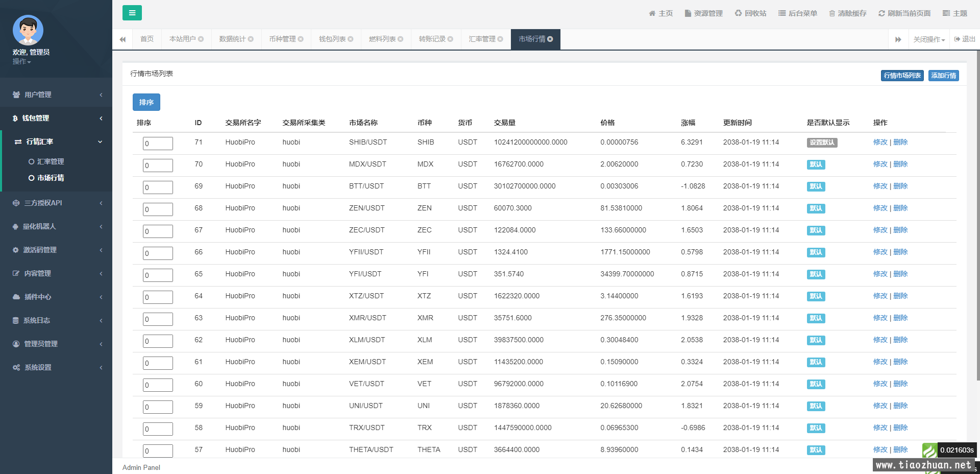Open 关闭操作 dropdown
The image size is (980, 474).
pos(929,39)
